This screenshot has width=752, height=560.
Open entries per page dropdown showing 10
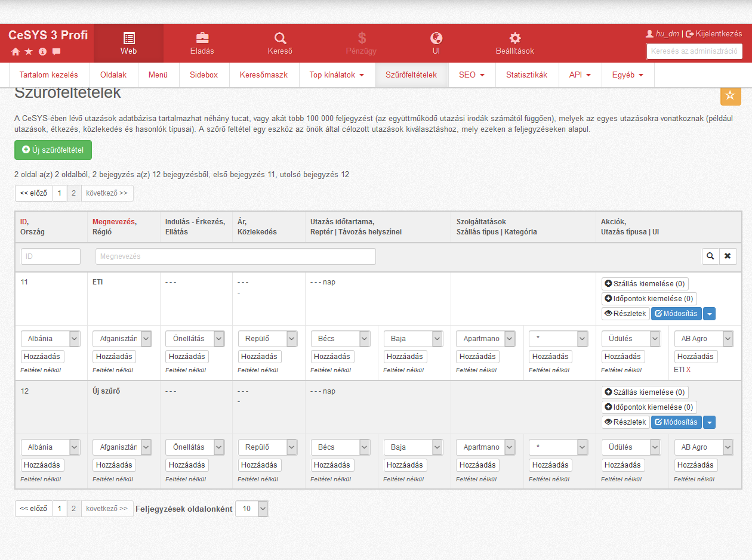click(252, 509)
